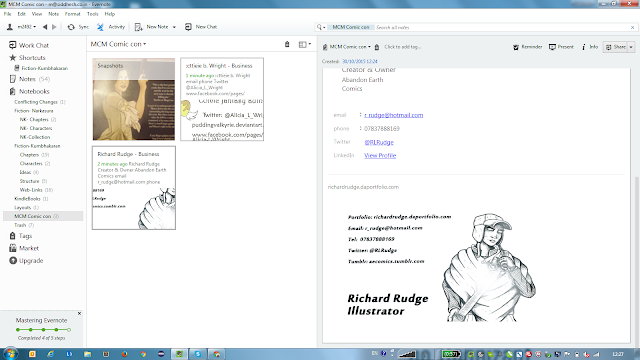The width and height of the screenshot is (640, 360).
Task: Show note Info
Action: [590, 47]
